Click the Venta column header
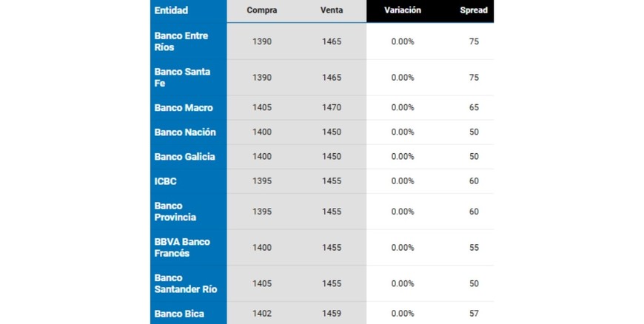Viewport: 644px width, 324px height. 332,10
